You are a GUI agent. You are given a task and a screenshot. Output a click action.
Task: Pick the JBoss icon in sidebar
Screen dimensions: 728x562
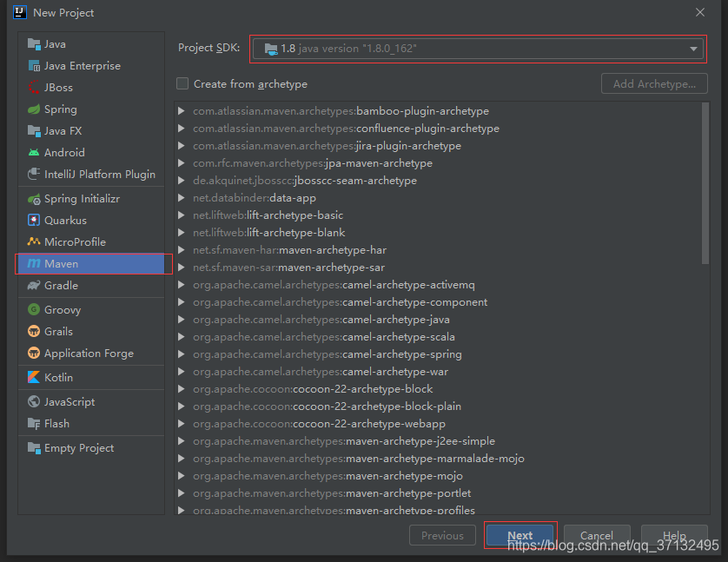click(34, 87)
